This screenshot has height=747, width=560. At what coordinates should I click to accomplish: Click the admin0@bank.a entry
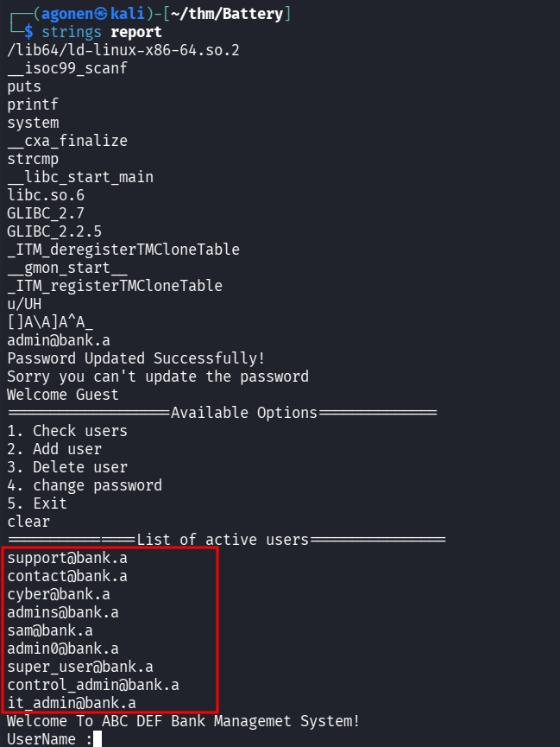[x=63, y=649]
